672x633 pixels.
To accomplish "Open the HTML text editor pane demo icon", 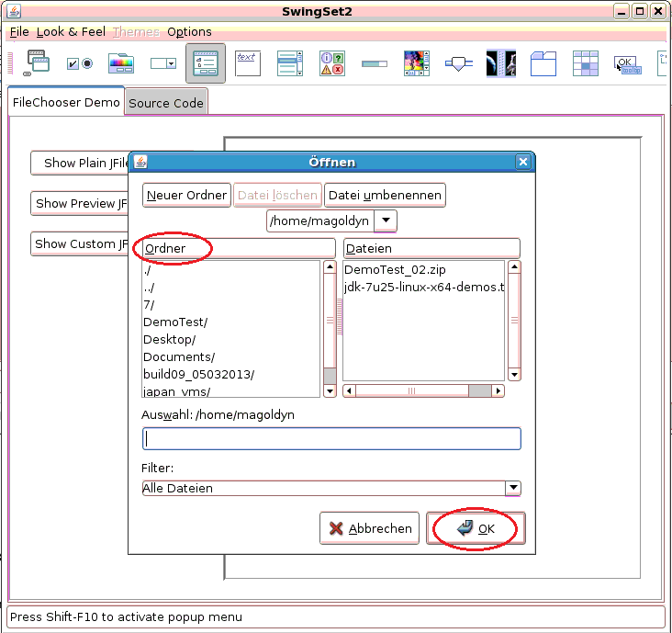I will point(248,63).
